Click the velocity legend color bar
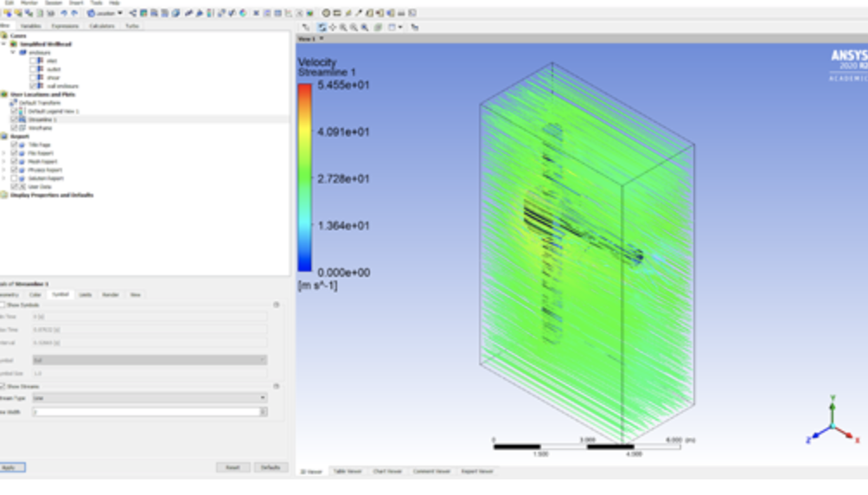This screenshot has height=495, width=868. 305,178
